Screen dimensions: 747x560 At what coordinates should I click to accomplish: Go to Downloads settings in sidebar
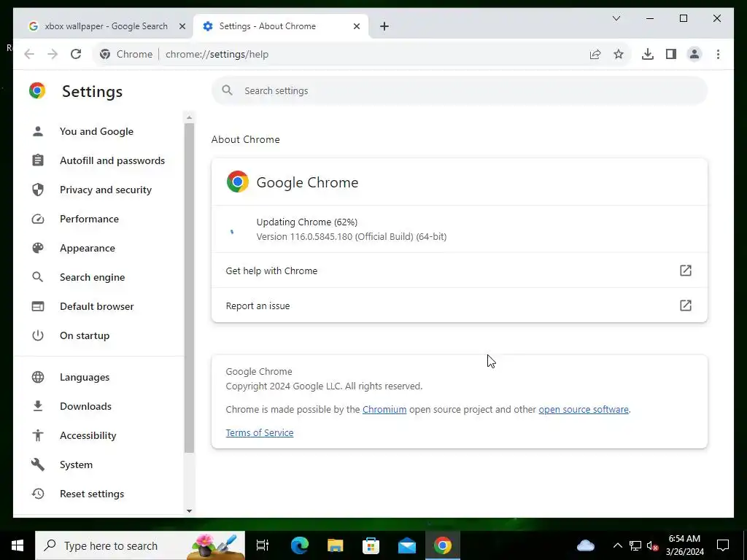86,406
